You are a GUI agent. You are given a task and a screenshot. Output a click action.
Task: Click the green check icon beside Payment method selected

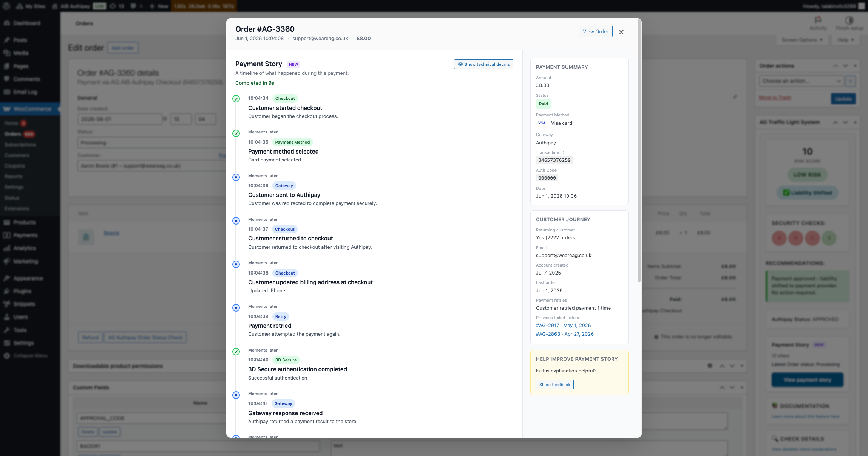tap(236, 133)
